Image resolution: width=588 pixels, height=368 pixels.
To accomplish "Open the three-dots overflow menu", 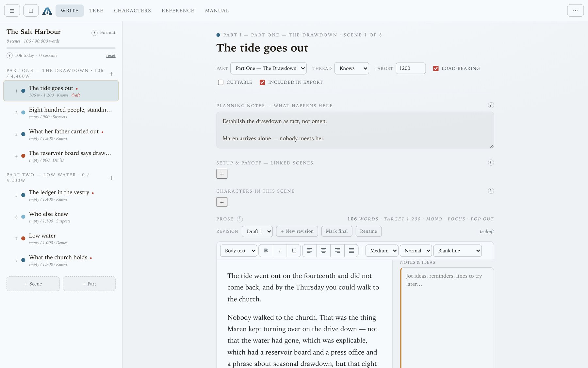I will (575, 10).
